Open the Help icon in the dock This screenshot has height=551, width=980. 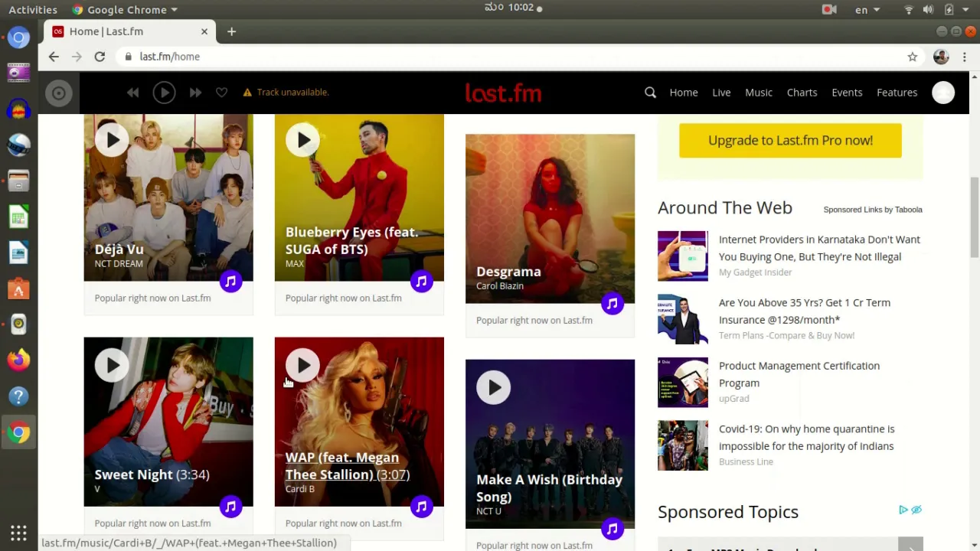coord(18,396)
